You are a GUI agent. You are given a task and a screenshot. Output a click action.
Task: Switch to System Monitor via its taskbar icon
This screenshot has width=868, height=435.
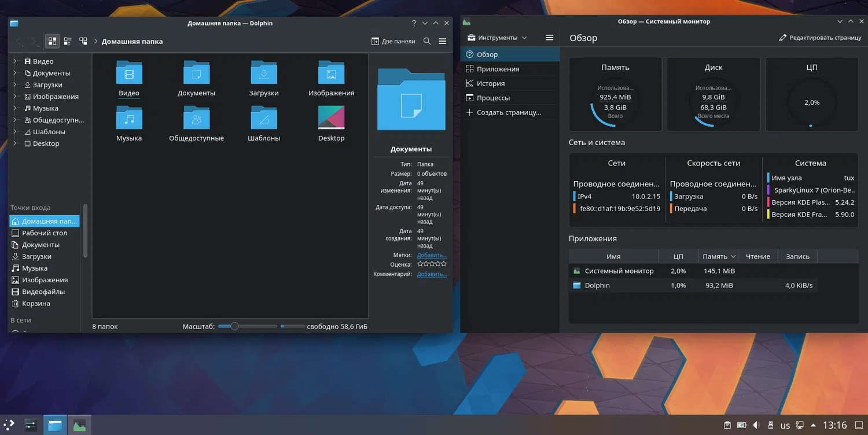click(79, 425)
